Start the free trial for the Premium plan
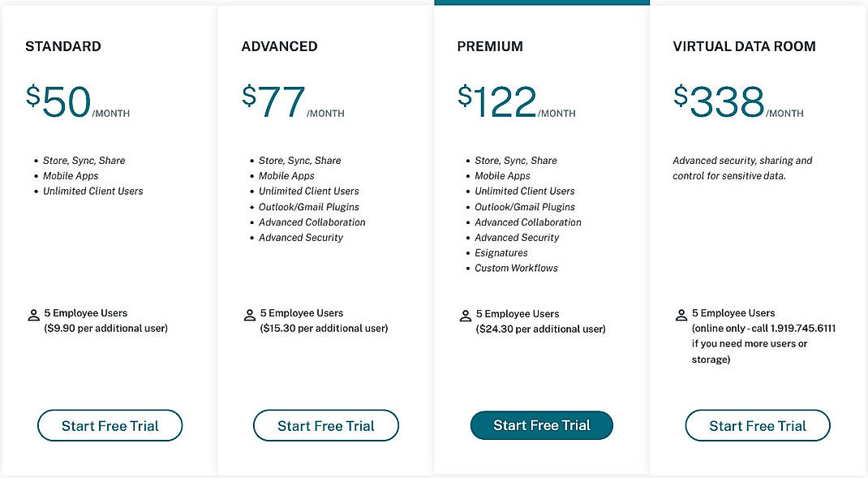The height and width of the screenshot is (478, 868). [x=541, y=425]
